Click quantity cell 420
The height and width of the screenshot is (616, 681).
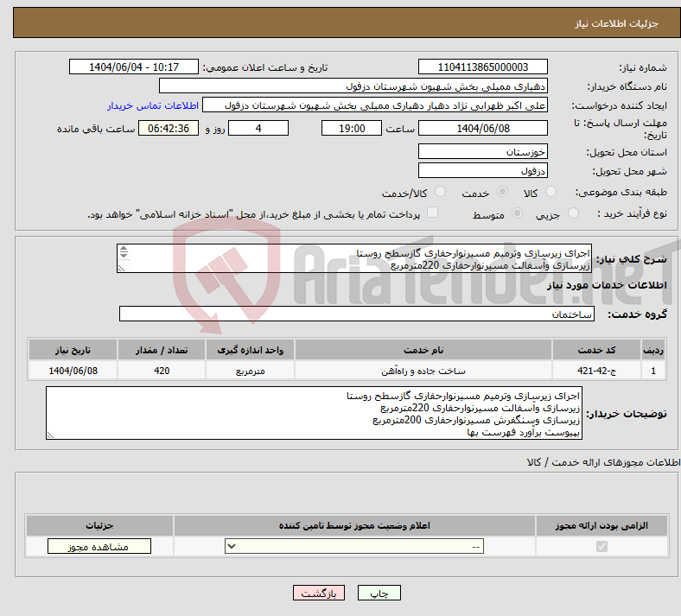[x=162, y=372]
